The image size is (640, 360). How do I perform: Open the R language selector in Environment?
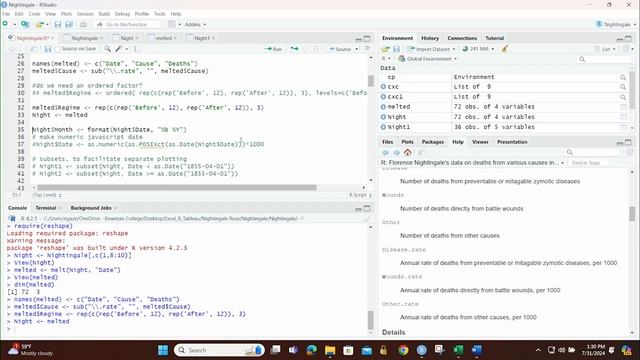coord(386,59)
